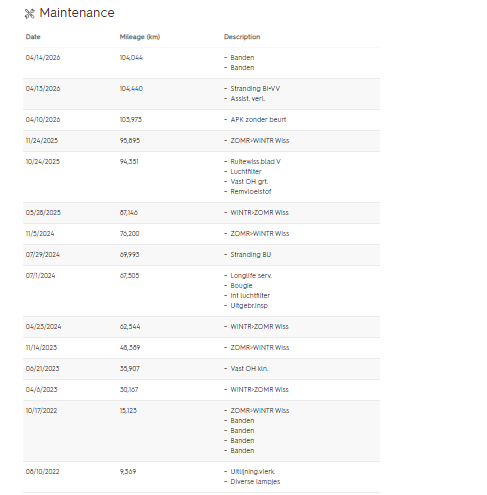
Task: Select the 11/24/2025 date cell
Action: pyautogui.click(x=42, y=141)
